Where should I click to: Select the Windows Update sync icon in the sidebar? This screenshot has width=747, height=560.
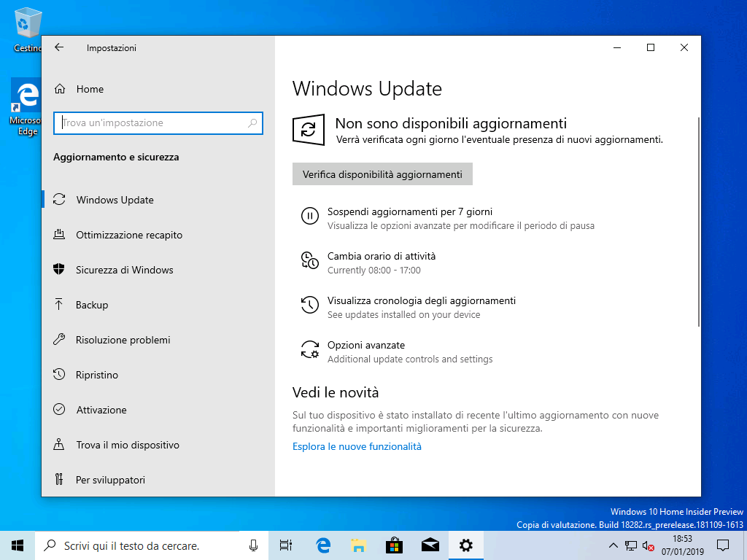pyautogui.click(x=59, y=200)
